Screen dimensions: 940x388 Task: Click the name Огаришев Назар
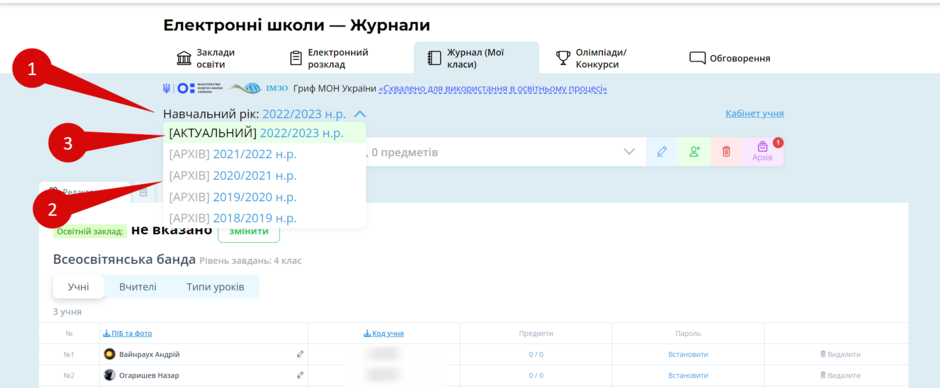(x=149, y=375)
